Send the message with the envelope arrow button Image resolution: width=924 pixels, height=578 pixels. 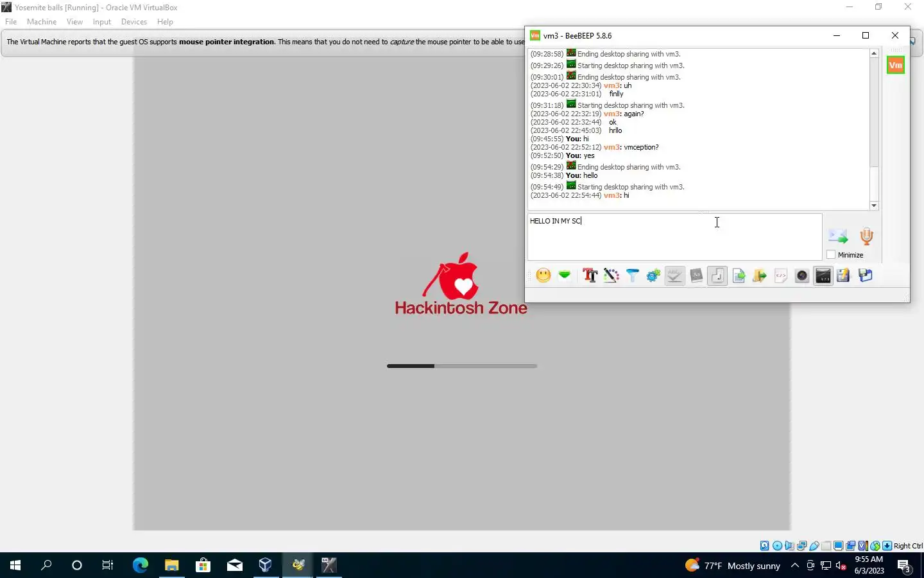click(x=838, y=236)
